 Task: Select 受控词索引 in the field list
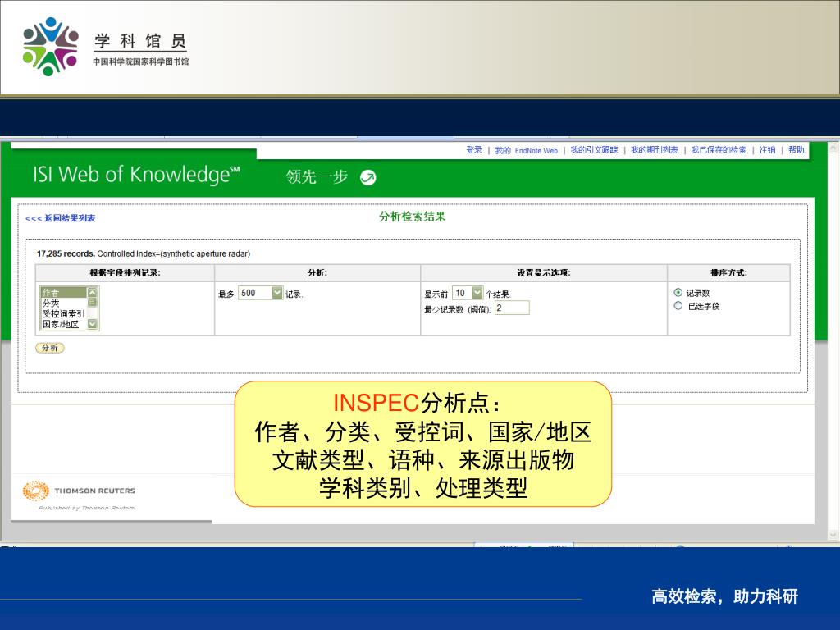[63, 314]
